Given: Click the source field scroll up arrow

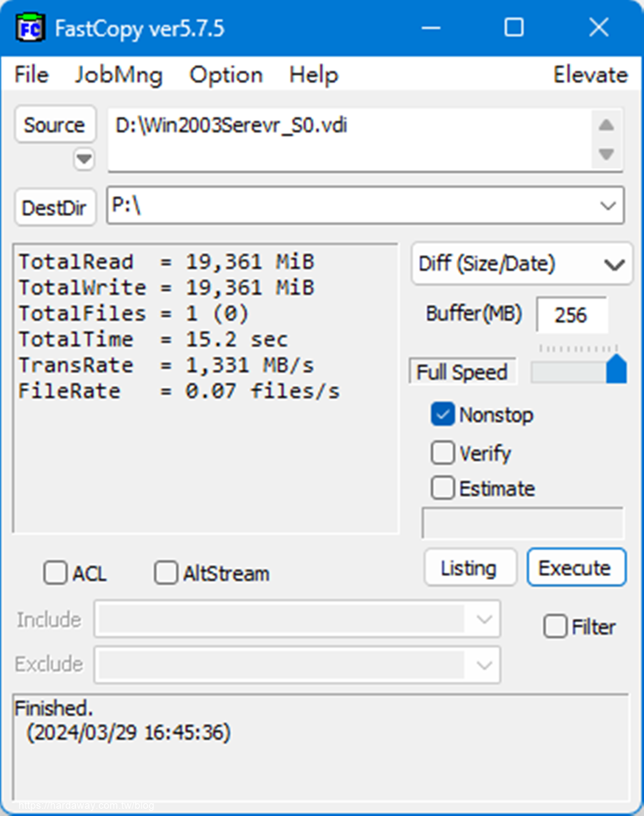Looking at the screenshot, I should pyautogui.click(x=606, y=125).
